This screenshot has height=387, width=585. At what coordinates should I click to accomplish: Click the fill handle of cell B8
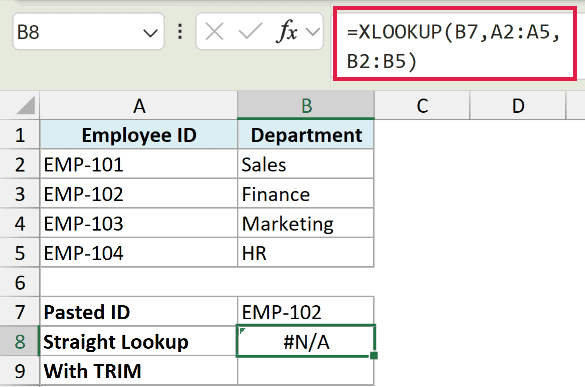[374, 356]
